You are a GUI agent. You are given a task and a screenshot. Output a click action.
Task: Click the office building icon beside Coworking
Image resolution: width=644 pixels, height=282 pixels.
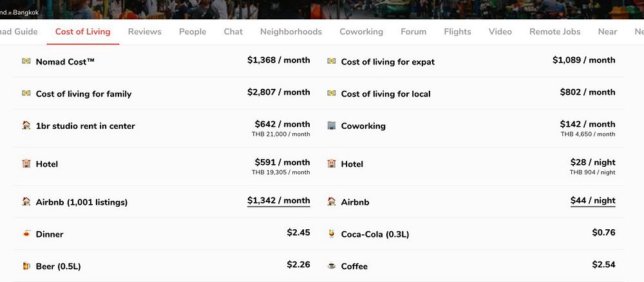point(332,126)
